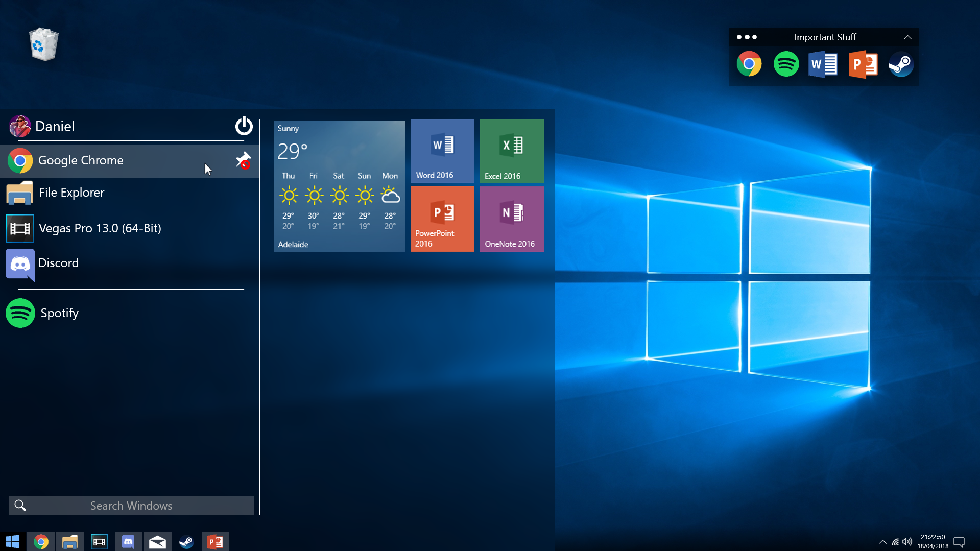Open Vegas Pro from the taskbar

pyautogui.click(x=99, y=542)
